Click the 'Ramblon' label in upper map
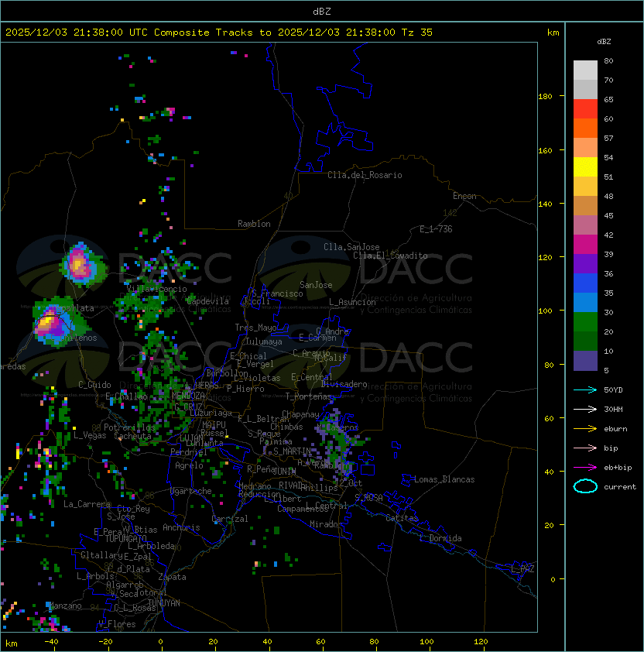Viewport: 644px width, 652px height. pyautogui.click(x=254, y=224)
